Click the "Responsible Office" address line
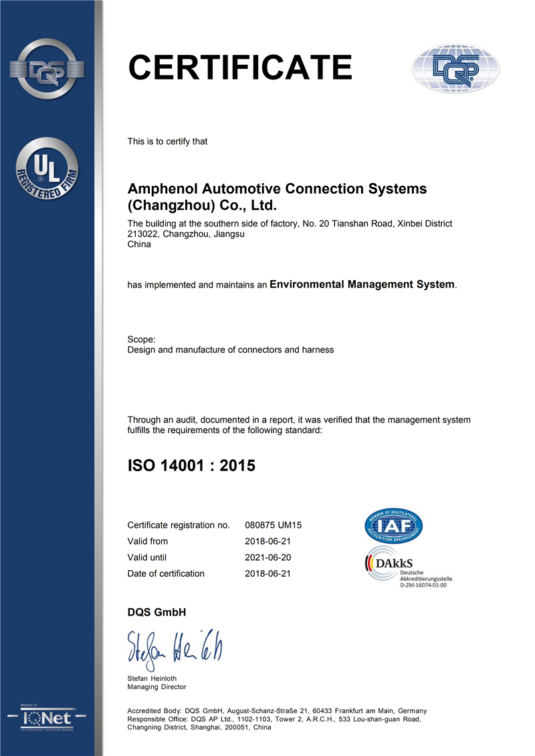Viewport: 535px width, 756px height. point(274,719)
